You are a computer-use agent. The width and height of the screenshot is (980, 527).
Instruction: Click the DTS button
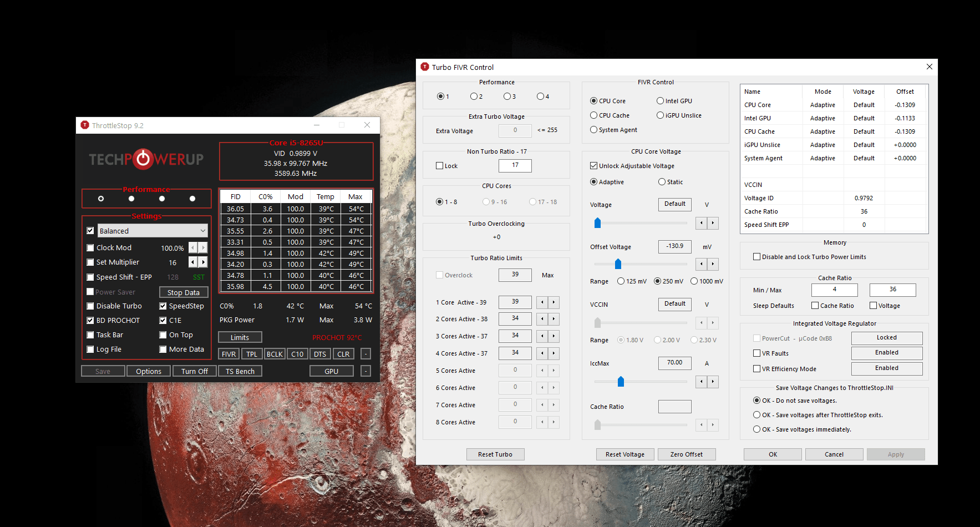tap(320, 354)
